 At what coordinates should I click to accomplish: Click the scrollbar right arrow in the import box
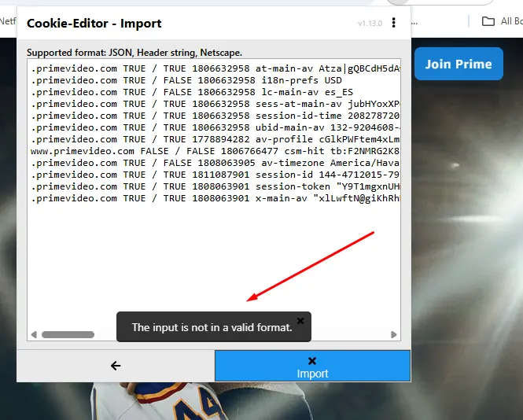[x=393, y=334]
